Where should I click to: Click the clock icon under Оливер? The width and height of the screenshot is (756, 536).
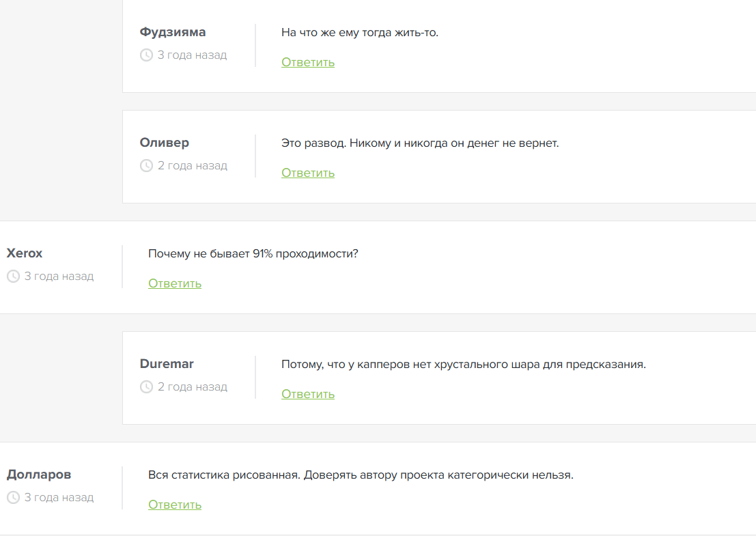pos(146,166)
